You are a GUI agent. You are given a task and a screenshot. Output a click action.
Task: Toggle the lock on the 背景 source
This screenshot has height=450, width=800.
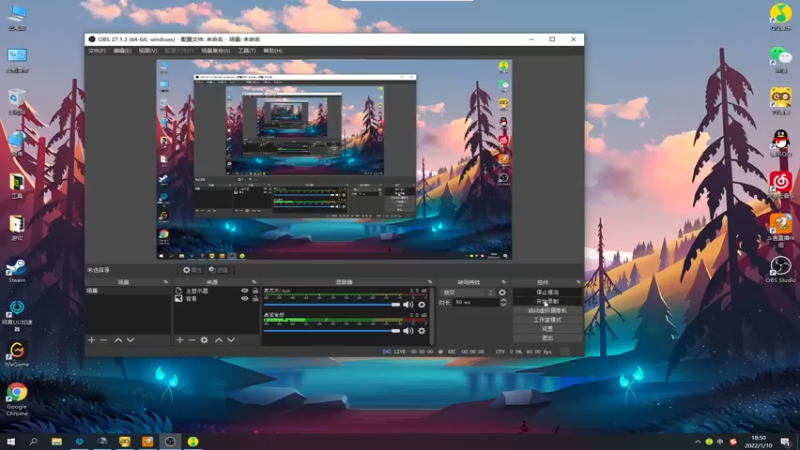click(256, 298)
